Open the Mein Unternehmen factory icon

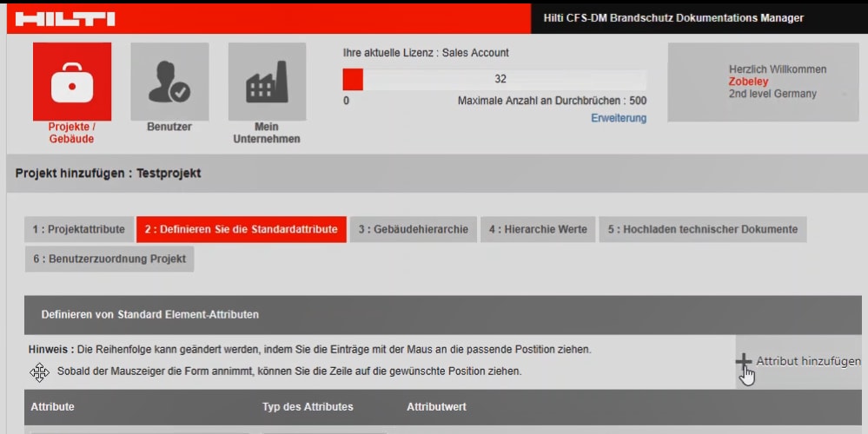tap(267, 82)
